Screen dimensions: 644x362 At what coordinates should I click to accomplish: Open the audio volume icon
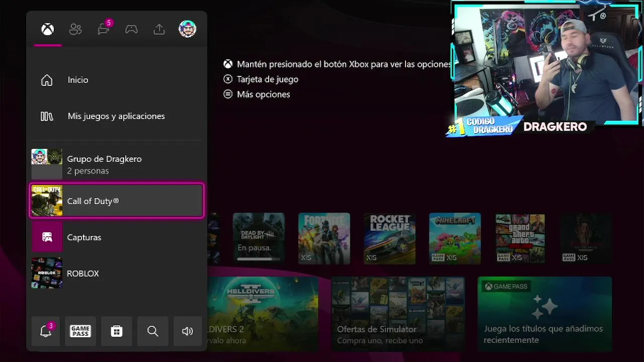coord(188,331)
